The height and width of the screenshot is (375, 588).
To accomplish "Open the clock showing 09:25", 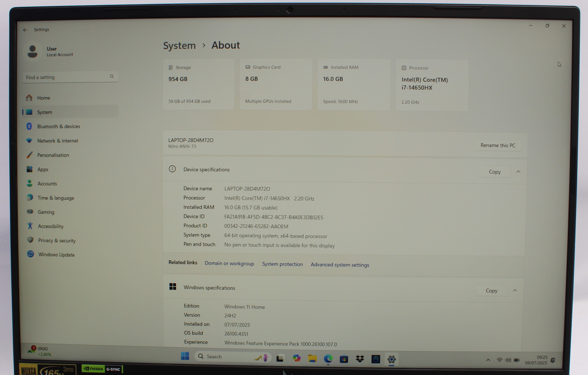I will [x=536, y=360].
